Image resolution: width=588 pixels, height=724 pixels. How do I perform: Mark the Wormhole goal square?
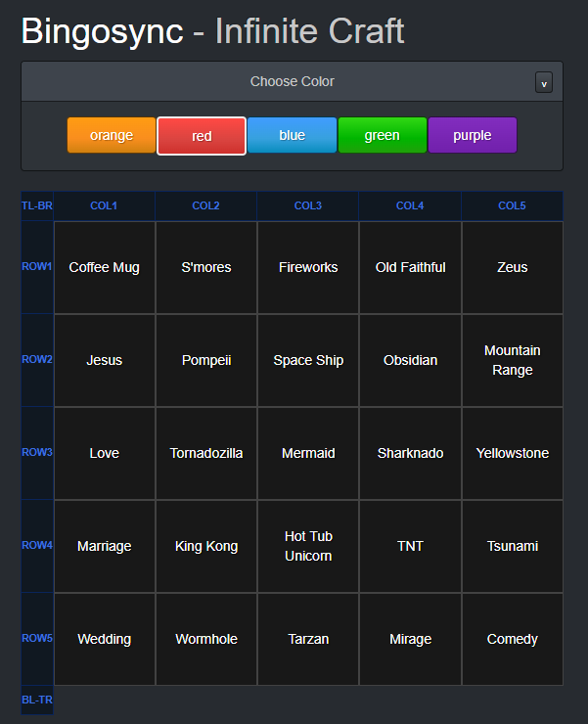tap(206, 639)
